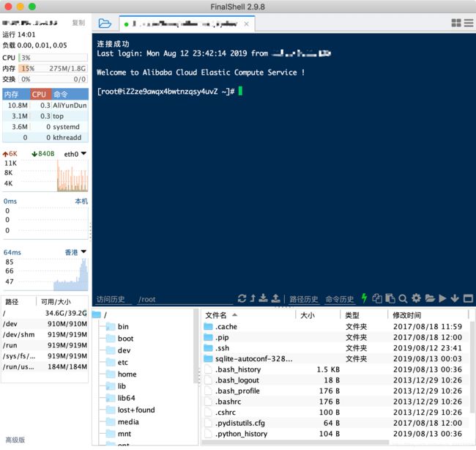Select the kthreadd process row
476x450 pixels.
point(45,137)
